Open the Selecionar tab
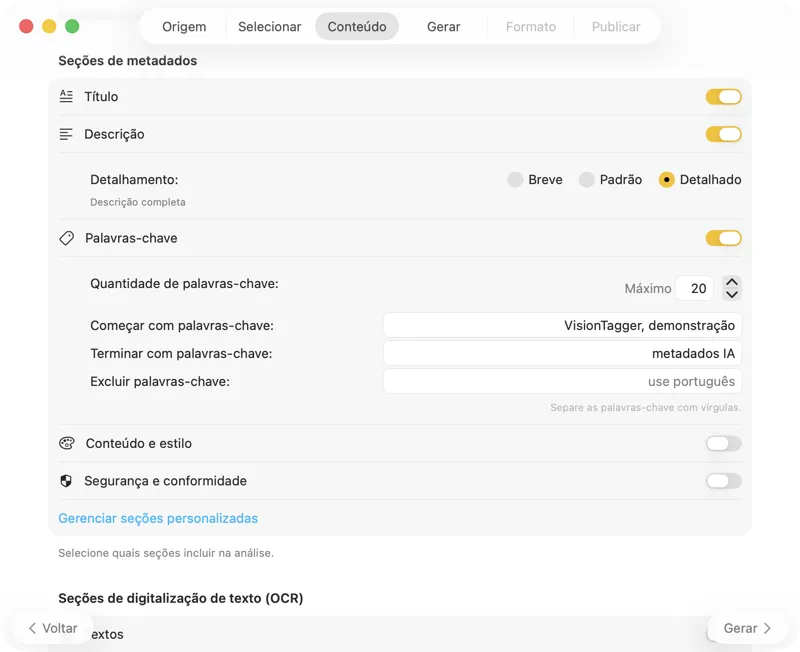 tap(269, 27)
